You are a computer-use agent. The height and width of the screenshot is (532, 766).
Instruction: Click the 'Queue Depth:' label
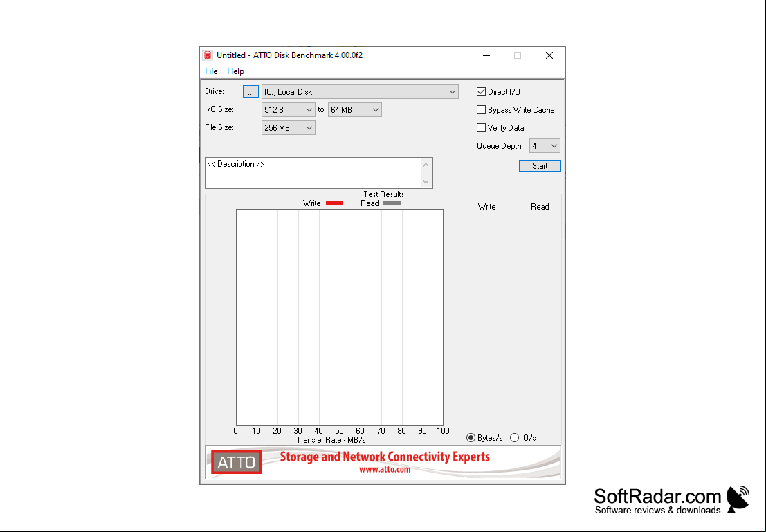coord(500,146)
